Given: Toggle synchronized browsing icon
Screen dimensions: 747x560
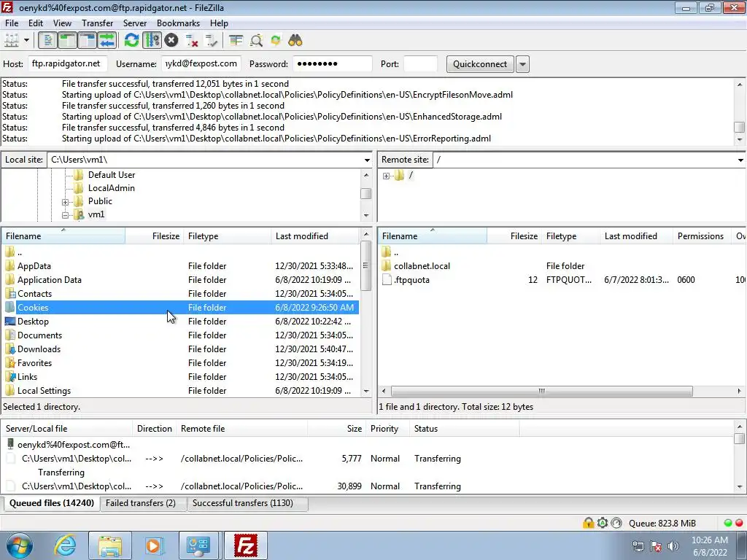Looking at the screenshot, I should (276, 41).
